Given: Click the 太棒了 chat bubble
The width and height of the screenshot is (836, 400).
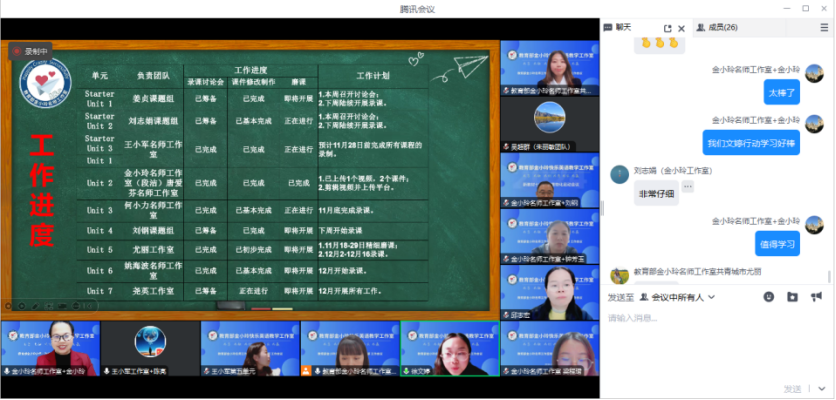Looking at the screenshot, I should [x=782, y=92].
